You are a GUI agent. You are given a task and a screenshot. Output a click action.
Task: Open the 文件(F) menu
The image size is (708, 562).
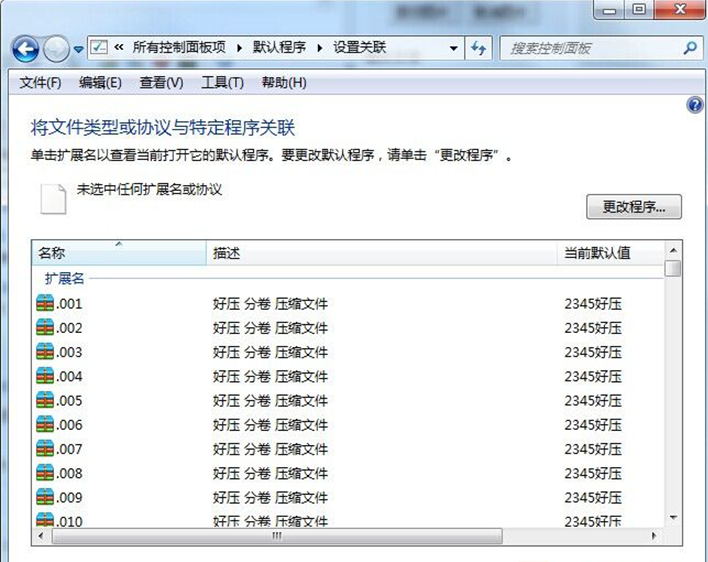41,83
